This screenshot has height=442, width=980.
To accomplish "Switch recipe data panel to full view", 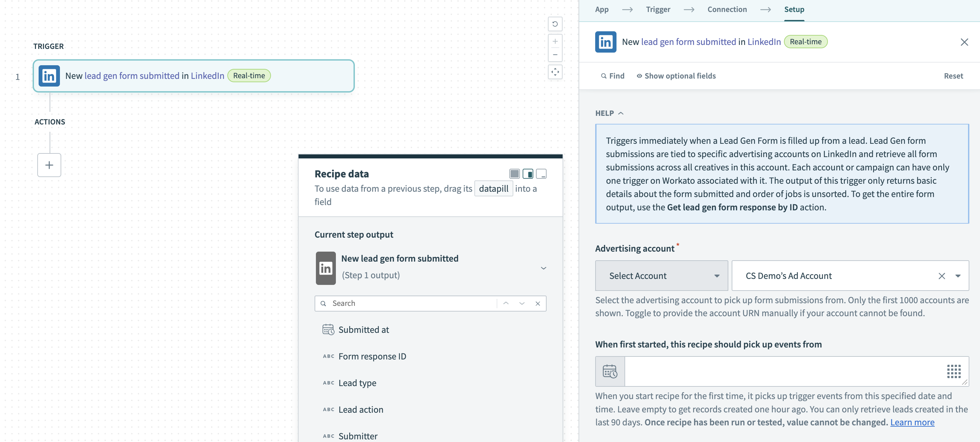I will (514, 174).
